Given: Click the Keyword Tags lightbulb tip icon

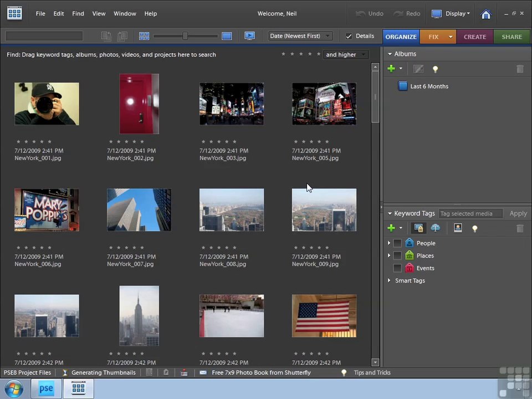Looking at the screenshot, I should point(475,228).
